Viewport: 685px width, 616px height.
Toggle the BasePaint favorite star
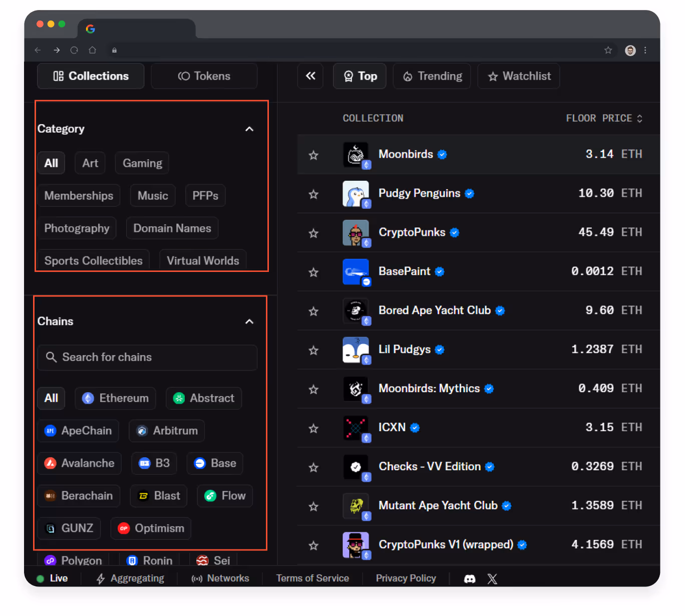tap(313, 272)
